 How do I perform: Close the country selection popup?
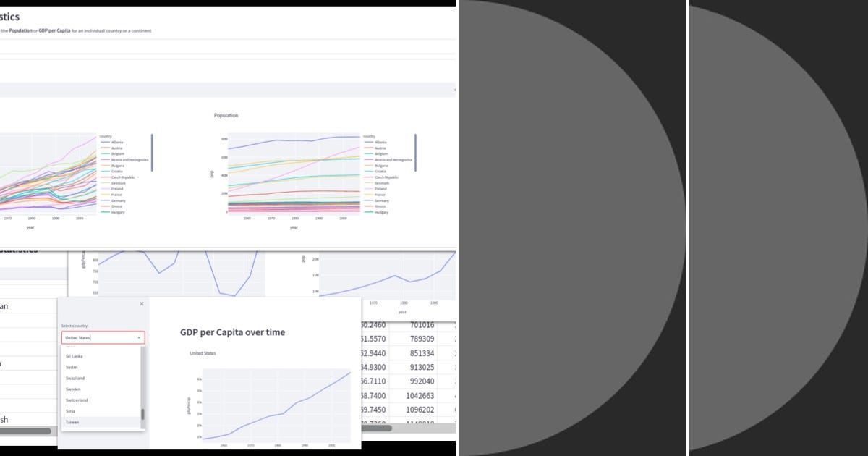point(142,303)
